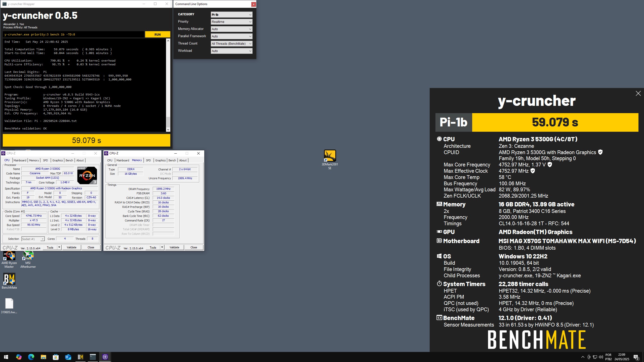This screenshot has height=362, width=644.
Task: Switch to Mainboard tab in left CPU-Z
Action: [x=20, y=160]
